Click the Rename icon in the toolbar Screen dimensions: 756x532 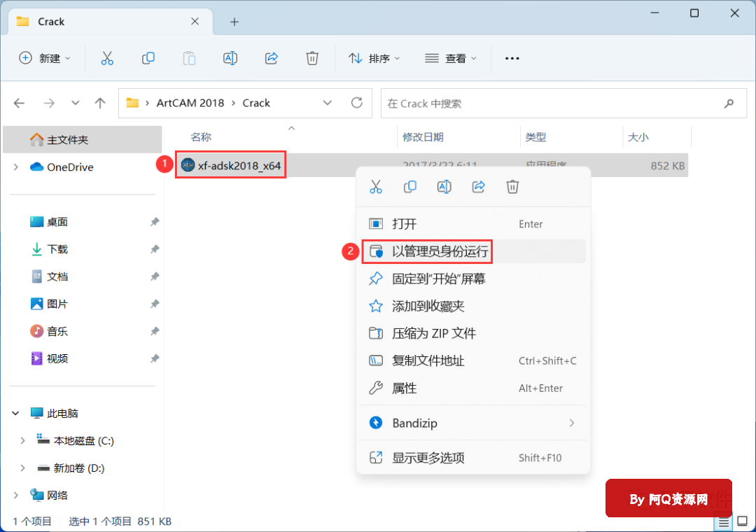click(x=230, y=58)
